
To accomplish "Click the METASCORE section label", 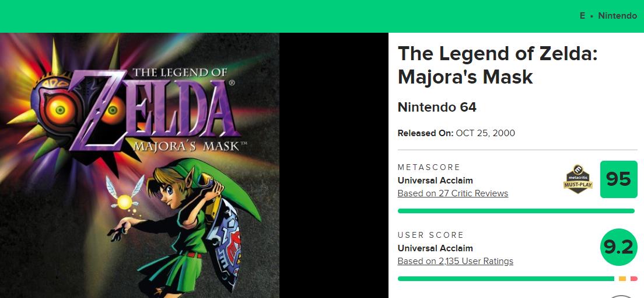I will pyautogui.click(x=429, y=168).
